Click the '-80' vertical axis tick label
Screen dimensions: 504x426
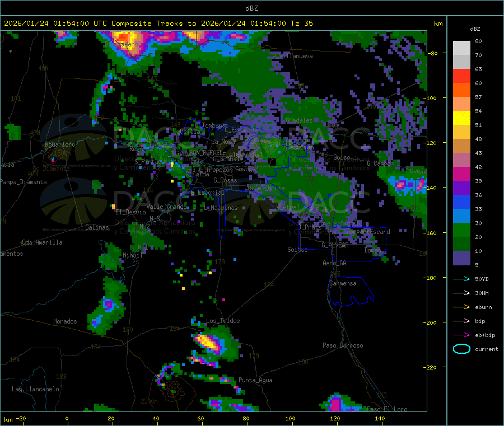tap(432, 53)
